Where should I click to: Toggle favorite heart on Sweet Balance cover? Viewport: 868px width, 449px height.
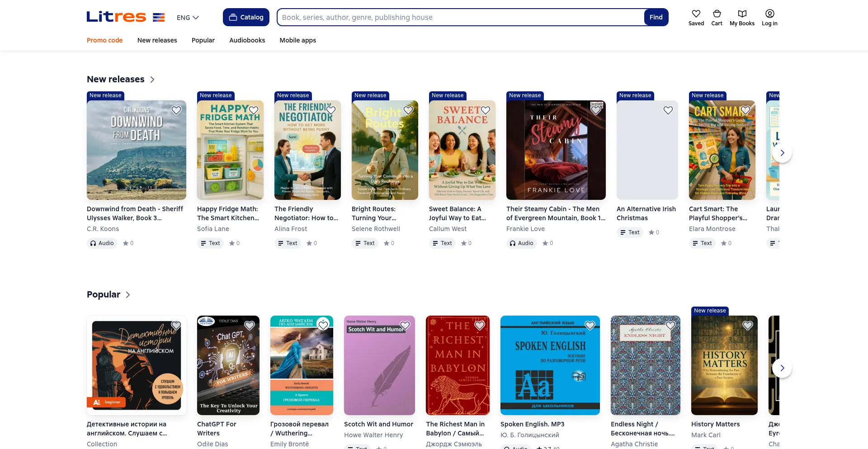pos(486,110)
